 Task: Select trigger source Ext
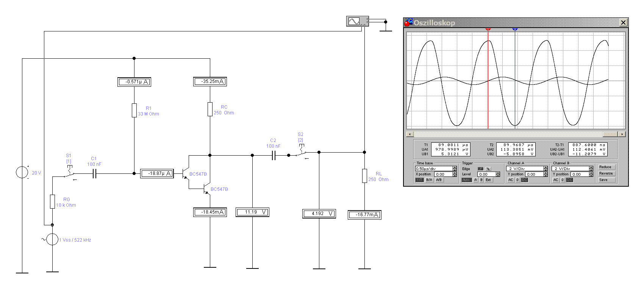click(488, 180)
